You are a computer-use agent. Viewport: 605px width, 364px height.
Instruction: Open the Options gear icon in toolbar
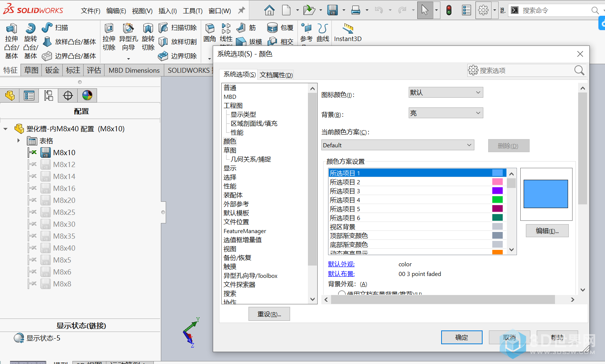[x=483, y=10]
